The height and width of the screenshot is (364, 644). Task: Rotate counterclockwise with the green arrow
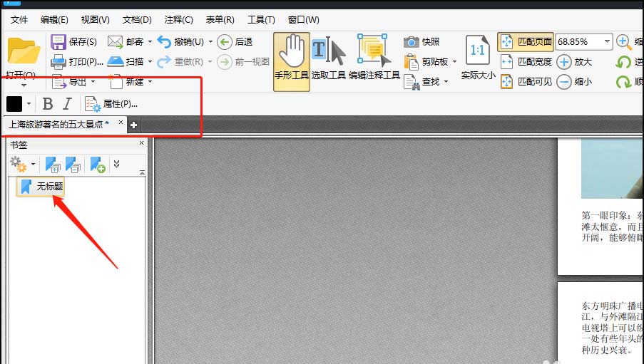click(623, 62)
